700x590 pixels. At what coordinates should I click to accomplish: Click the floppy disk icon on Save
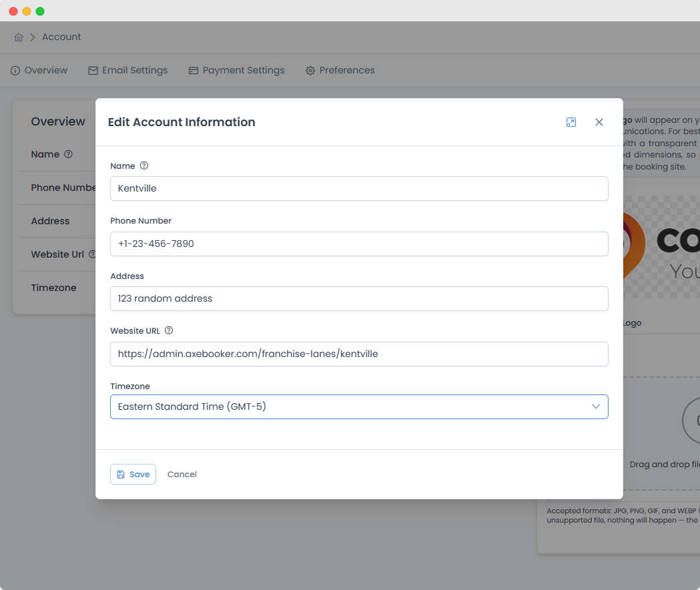pyautogui.click(x=121, y=475)
